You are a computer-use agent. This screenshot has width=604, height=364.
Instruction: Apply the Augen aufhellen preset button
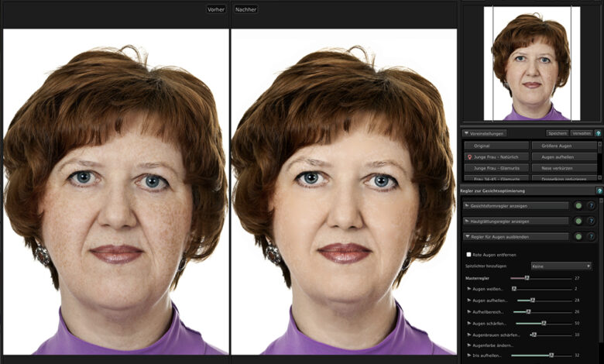(x=564, y=156)
